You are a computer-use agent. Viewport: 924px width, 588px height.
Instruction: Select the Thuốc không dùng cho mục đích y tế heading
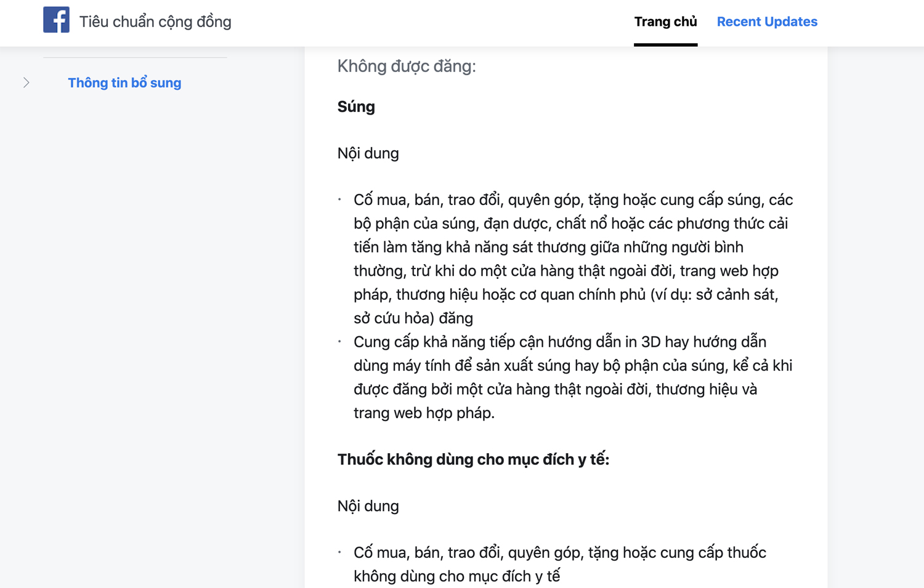[x=473, y=459]
